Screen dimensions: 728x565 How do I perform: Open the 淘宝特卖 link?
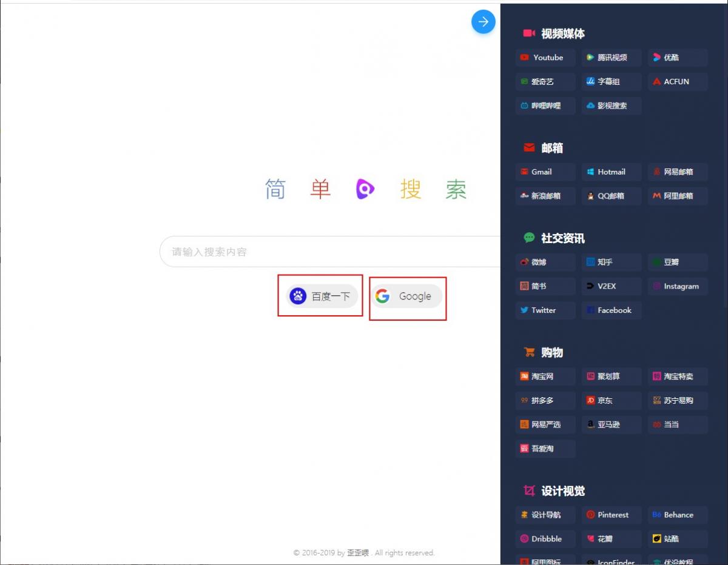point(678,376)
